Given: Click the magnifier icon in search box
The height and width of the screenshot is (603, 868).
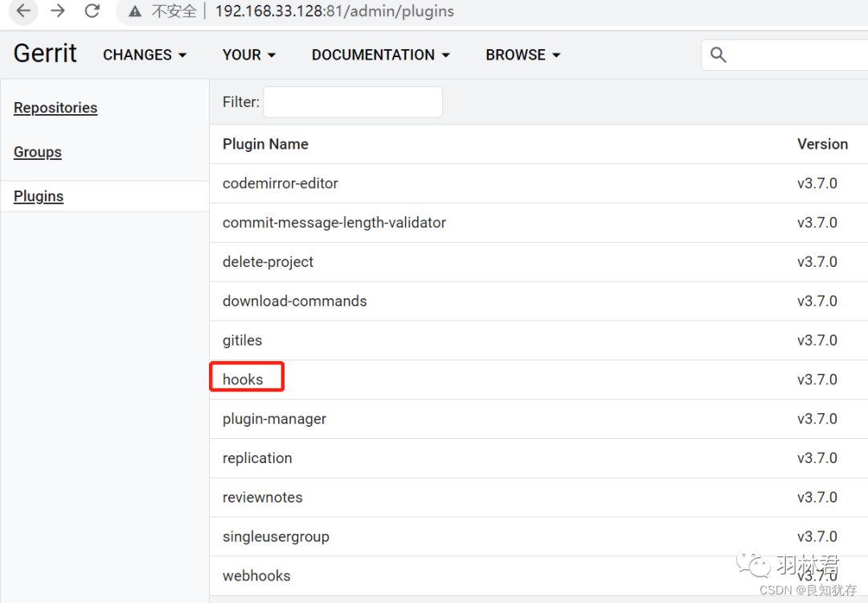Looking at the screenshot, I should (x=719, y=55).
